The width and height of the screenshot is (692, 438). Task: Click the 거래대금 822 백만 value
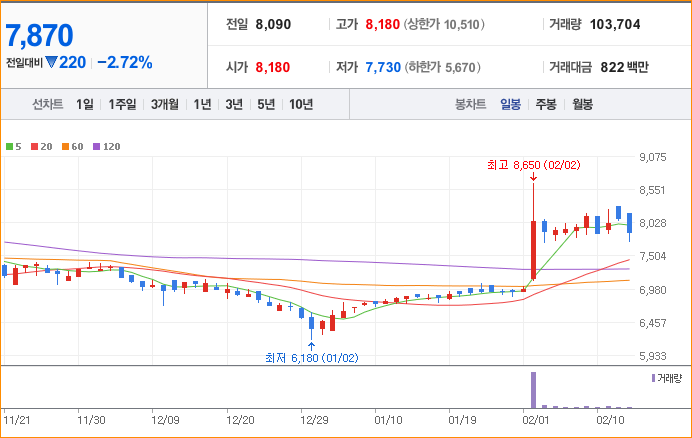624,68
